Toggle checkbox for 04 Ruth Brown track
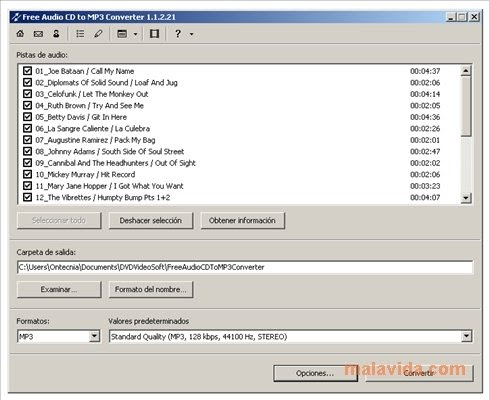Viewport: 489px width, 400px height. (x=27, y=105)
